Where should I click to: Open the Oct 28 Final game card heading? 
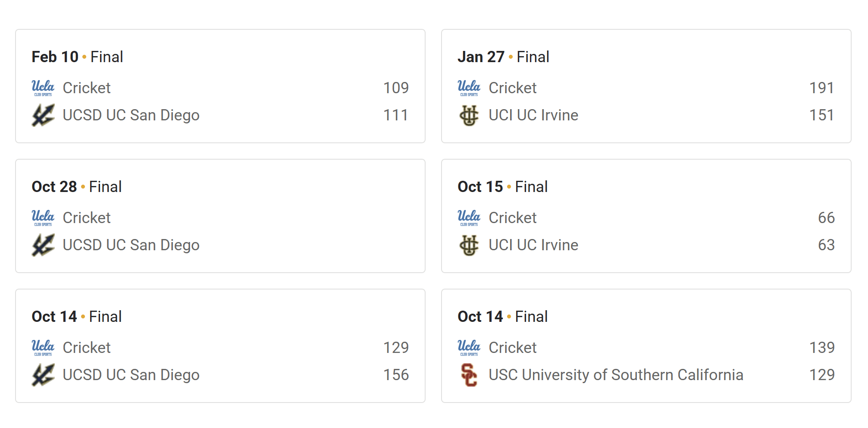(x=77, y=187)
